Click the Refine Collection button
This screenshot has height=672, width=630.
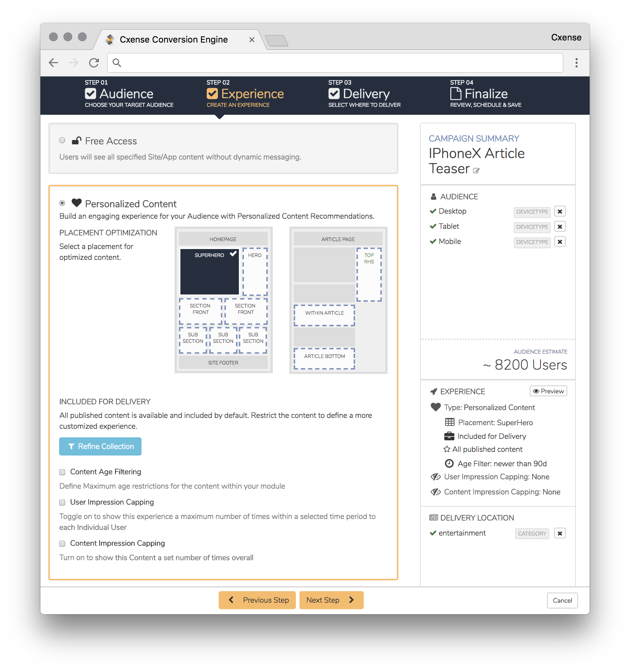tap(100, 446)
